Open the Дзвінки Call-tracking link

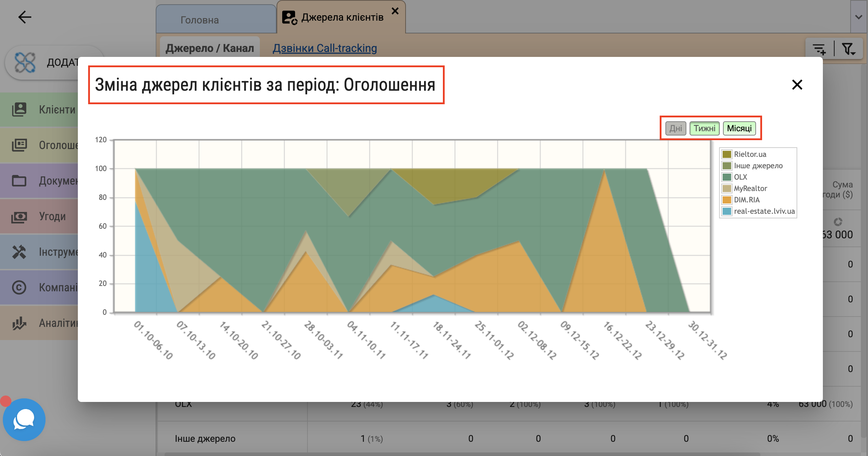pos(325,48)
